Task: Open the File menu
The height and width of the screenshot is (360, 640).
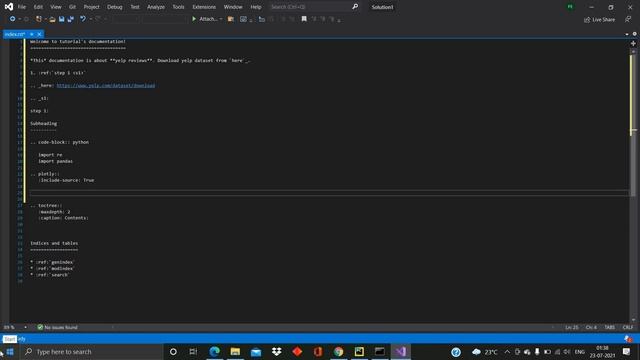Action: (22, 7)
